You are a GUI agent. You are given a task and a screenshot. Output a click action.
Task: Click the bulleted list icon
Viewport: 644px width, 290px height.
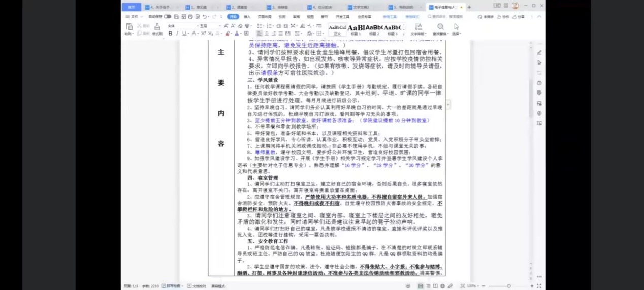260,26
